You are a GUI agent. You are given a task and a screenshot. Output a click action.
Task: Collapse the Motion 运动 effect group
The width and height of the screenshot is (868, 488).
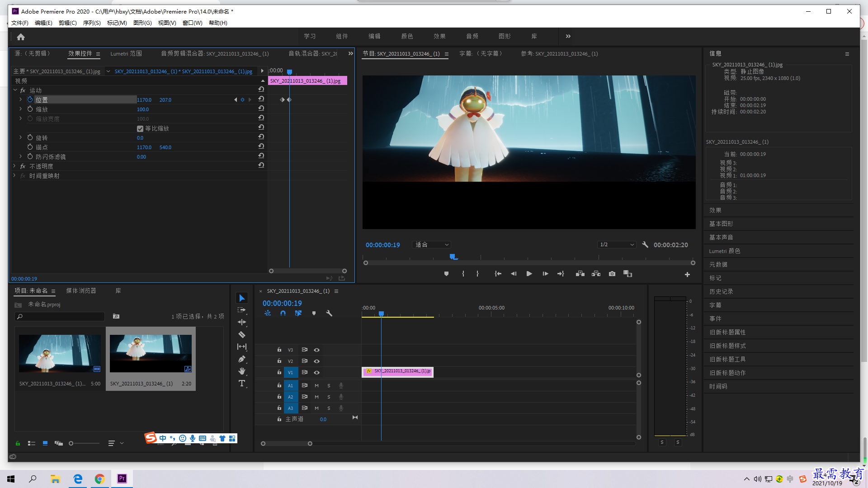pyautogui.click(x=15, y=90)
